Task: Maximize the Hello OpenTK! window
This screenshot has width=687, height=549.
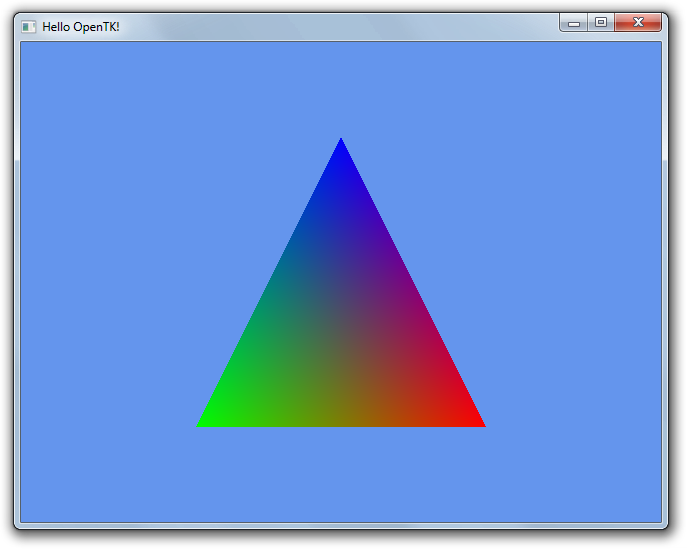Action: point(600,23)
